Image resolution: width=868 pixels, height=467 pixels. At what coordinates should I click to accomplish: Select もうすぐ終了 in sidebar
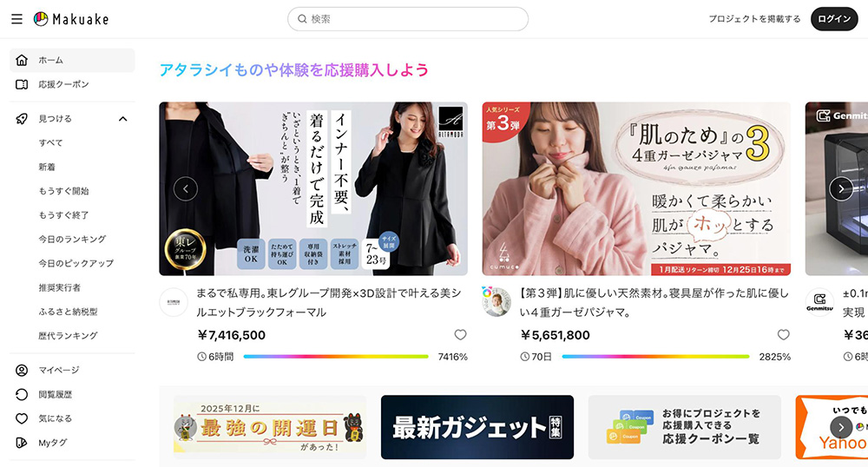63,214
